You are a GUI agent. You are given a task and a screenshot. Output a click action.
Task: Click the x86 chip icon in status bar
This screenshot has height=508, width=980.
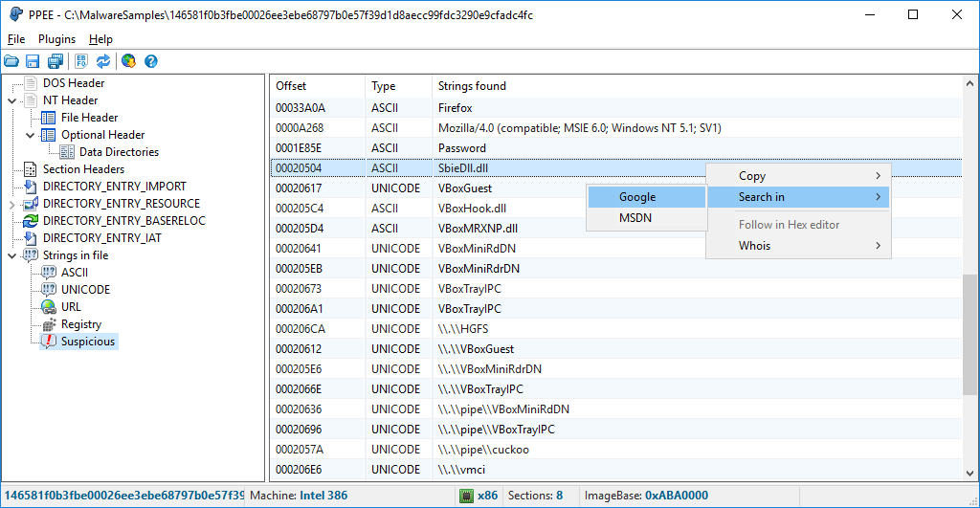pos(466,496)
